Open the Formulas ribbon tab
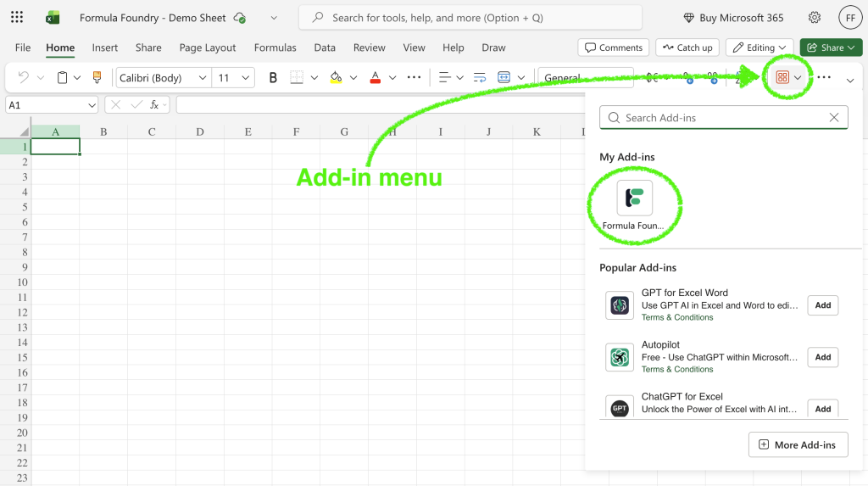The height and width of the screenshot is (486, 868). coord(275,47)
